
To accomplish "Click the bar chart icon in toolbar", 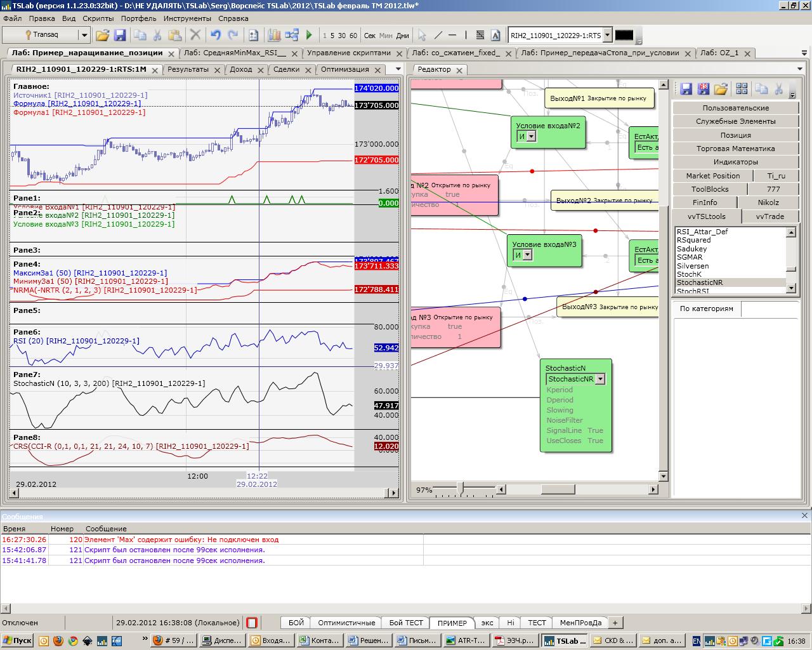I will click(274, 36).
